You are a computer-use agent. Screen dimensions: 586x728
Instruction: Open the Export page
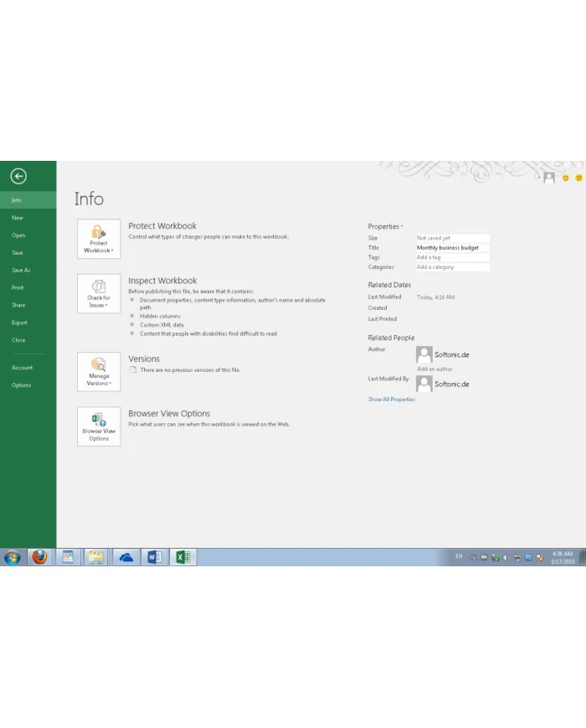coord(28,323)
